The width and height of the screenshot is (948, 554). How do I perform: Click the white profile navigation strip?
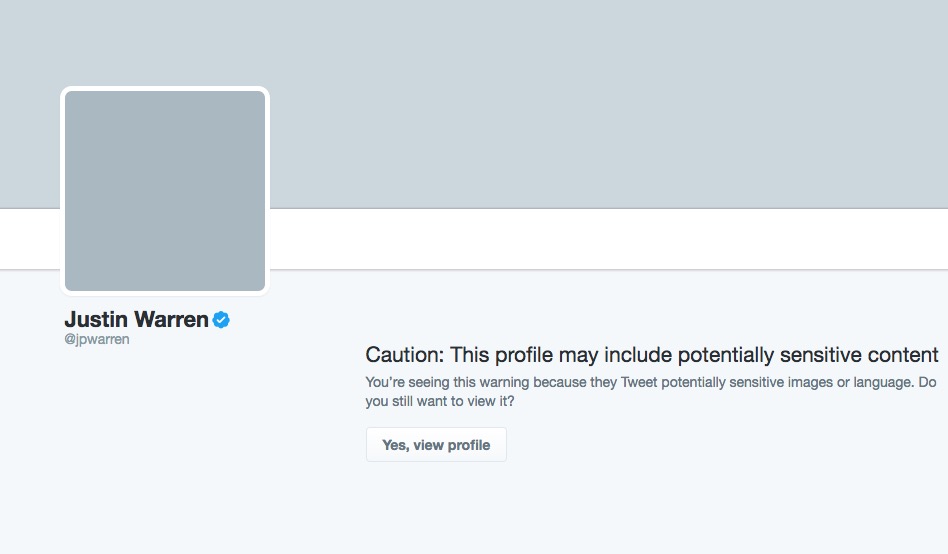coord(600,238)
